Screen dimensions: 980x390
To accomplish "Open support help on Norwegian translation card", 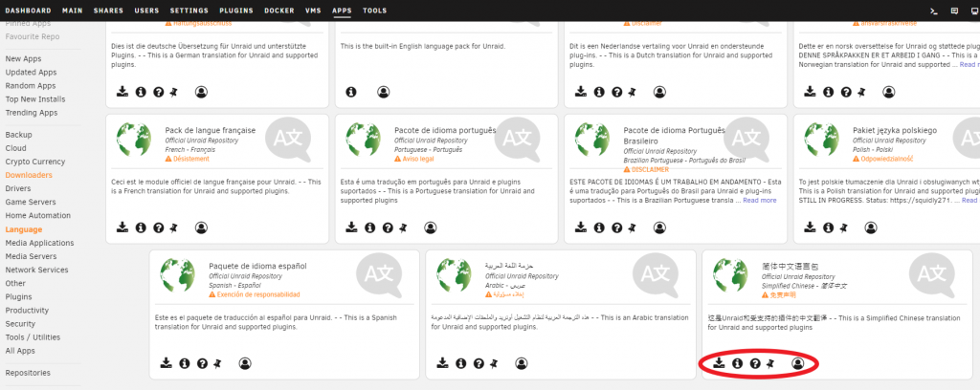I will pos(846,93).
